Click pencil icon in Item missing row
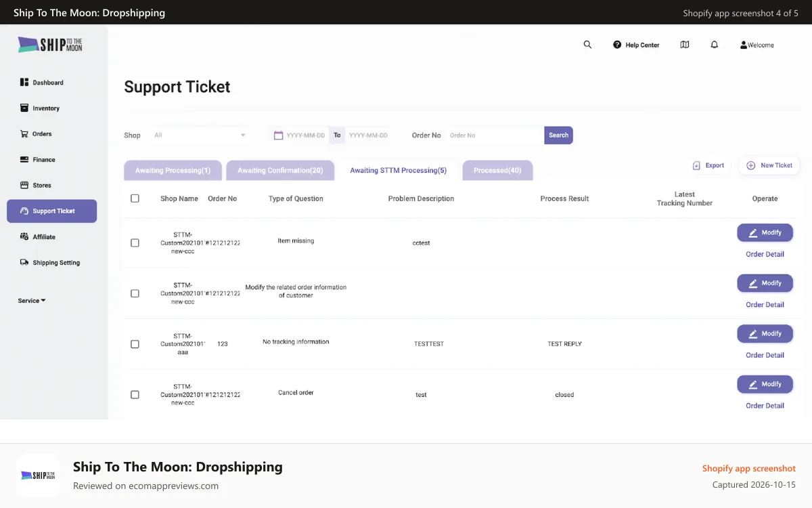The width and height of the screenshot is (812, 508). coord(753,232)
